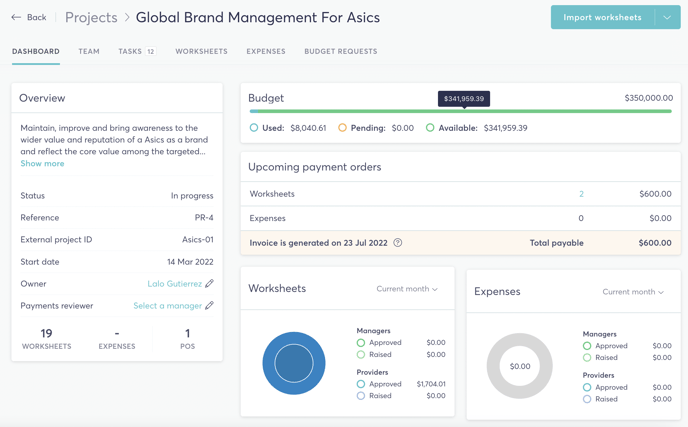The image size is (688, 427).
Task: Click Worksheets Managers Raised legend circle
Action: pyautogui.click(x=361, y=355)
